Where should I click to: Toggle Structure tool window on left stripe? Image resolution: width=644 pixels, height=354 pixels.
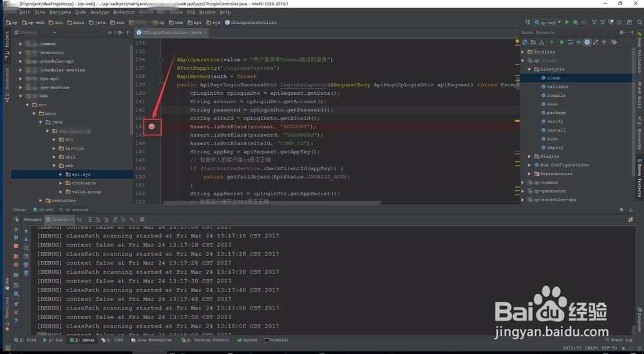[x=7, y=84]
